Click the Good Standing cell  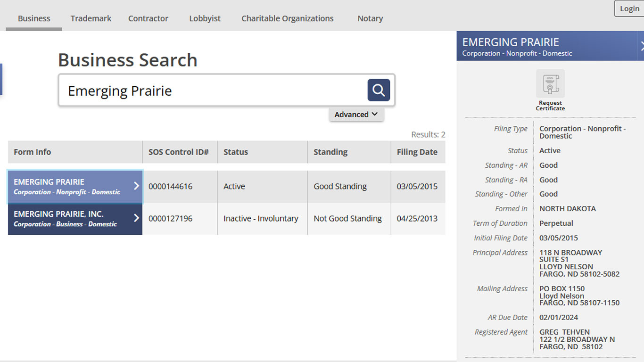click(349, 187)
